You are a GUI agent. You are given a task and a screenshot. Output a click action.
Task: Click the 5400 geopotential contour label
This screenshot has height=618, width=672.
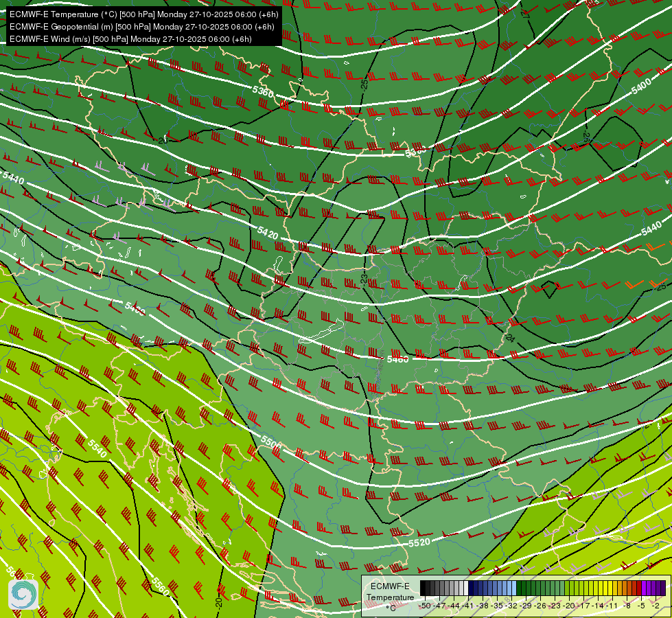641,87
